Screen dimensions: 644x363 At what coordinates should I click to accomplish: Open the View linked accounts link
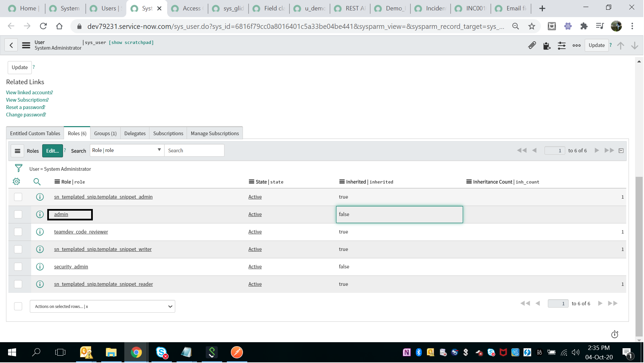pyautogui.click(x=29, y=93)
